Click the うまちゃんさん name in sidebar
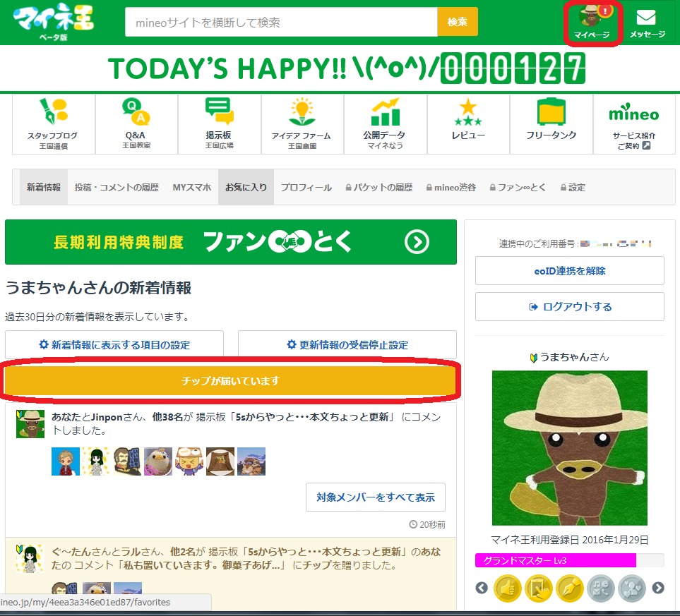Screen dimensions: 680x616 tap(574, 357)
